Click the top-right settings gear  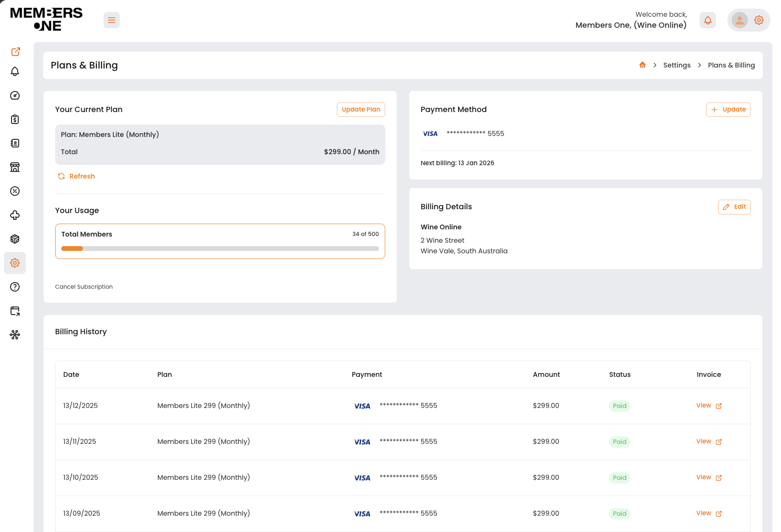(x=758, y=20)
